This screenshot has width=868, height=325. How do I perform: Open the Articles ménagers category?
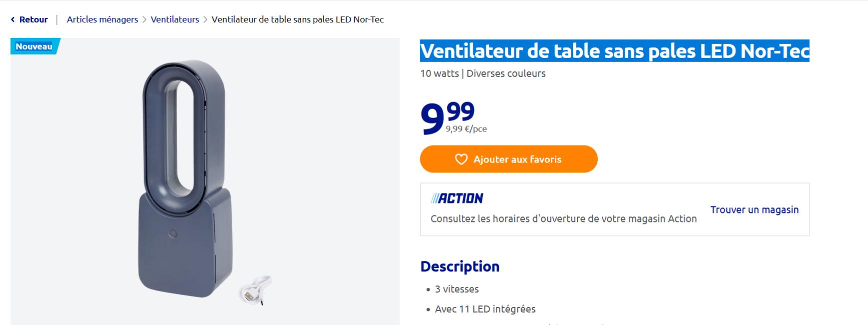click(102, 19)
